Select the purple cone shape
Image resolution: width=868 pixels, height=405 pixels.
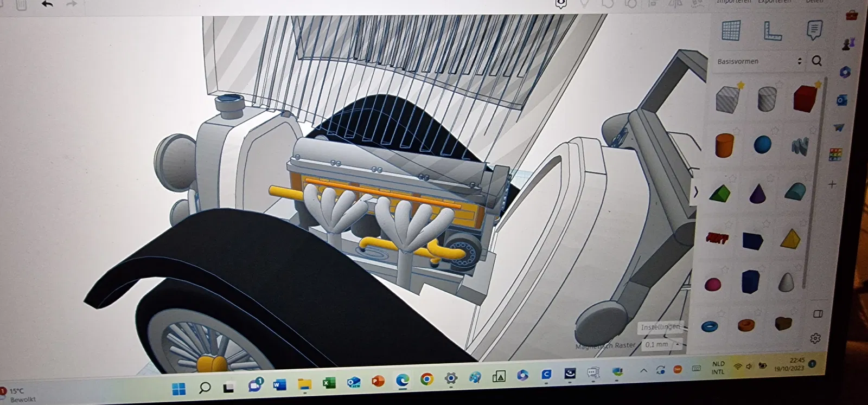757,193
